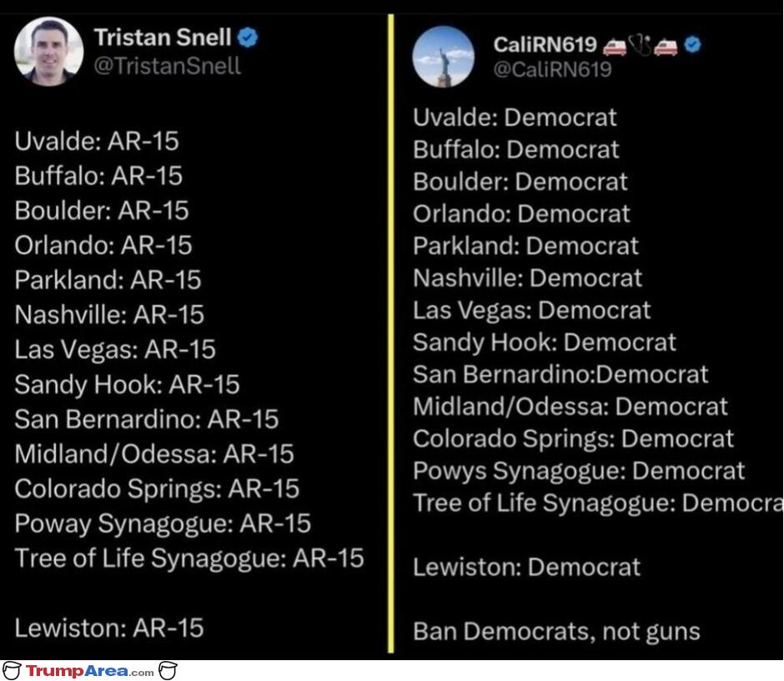Click the right hat icon after TrumpArea.com
This screenshot has width=784, height=681.
(x=168, y=670)
